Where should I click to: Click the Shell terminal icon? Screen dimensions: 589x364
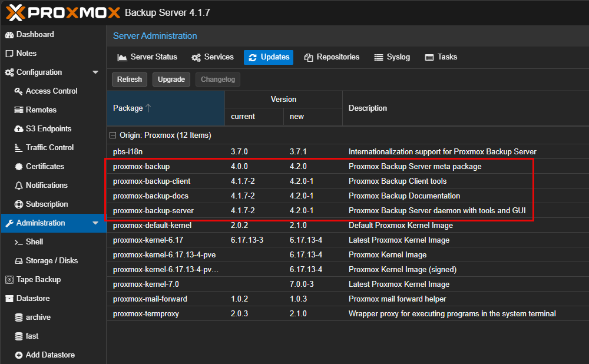[x=19, y=242]
